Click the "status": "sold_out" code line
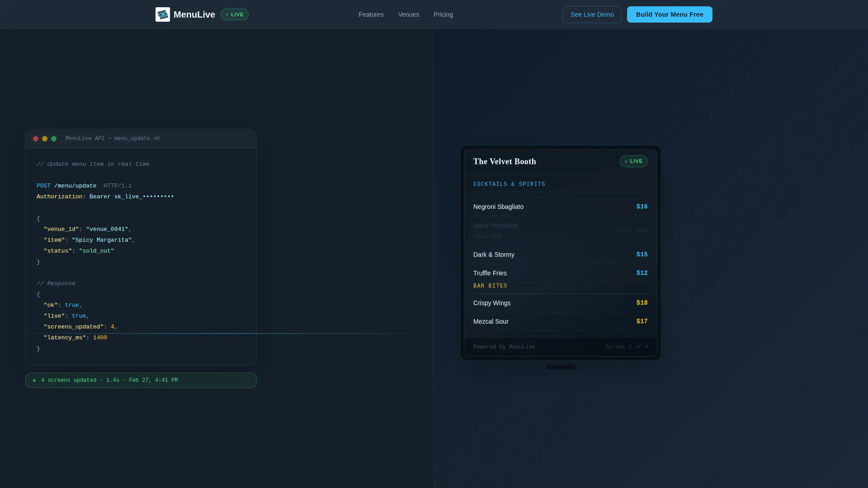The height and width of the screenshot is (488, 868). click(x=79, y=251)
